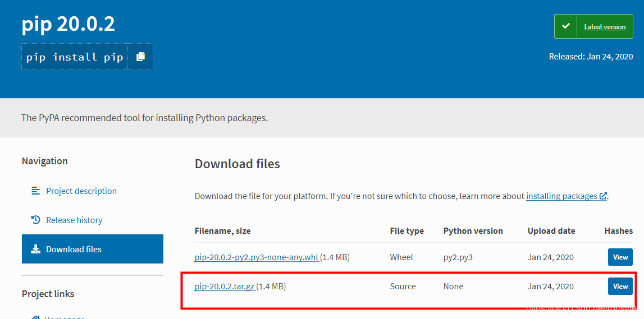Click the PyPA recommended tool summary text
644x319 pixels.
(x=144, y=118)
